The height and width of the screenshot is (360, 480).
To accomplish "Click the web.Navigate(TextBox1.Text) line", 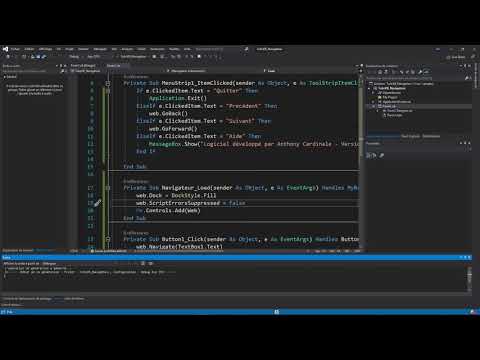I will point(179,247).
